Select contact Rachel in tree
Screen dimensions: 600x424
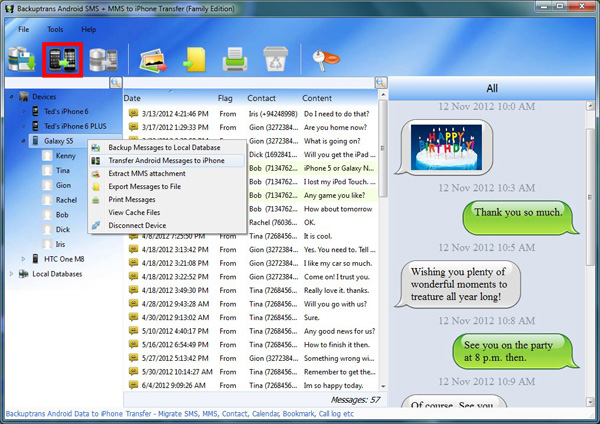[66, 200]
